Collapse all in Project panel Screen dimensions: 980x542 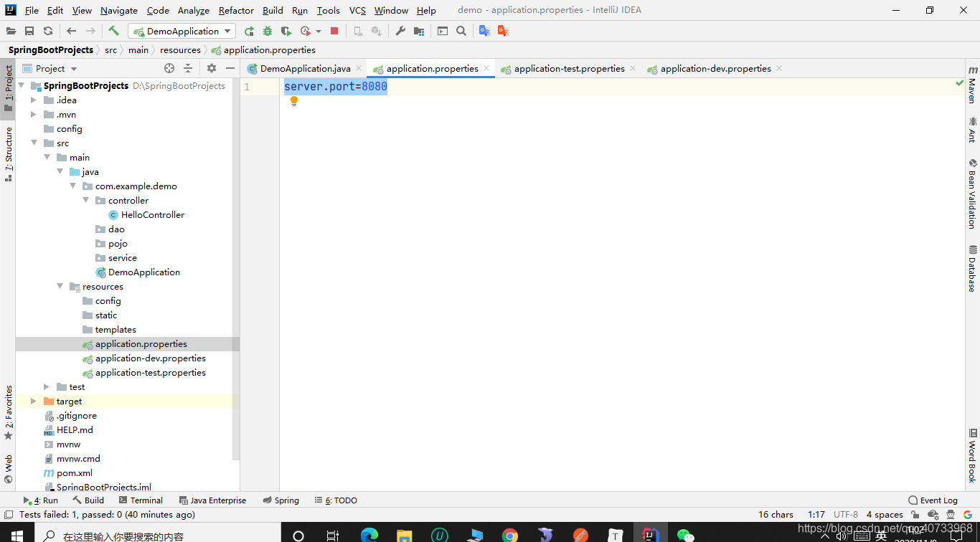(188, 68)
